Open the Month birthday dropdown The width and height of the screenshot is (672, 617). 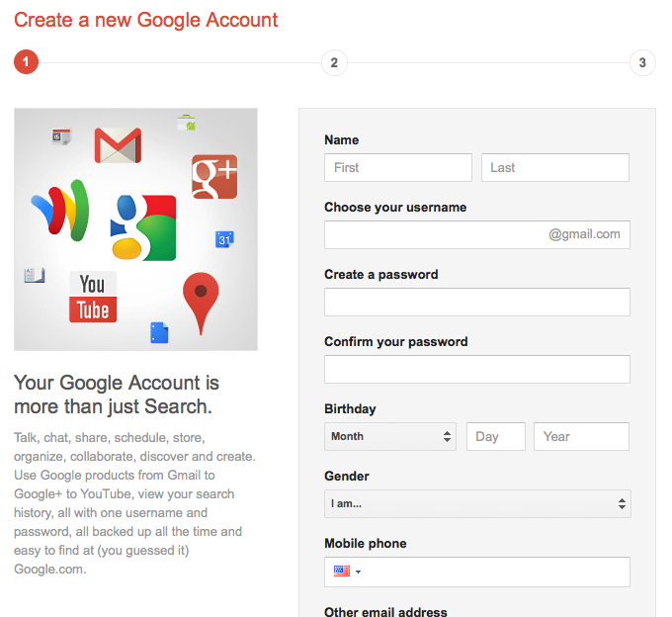click(x=390, y=436)
